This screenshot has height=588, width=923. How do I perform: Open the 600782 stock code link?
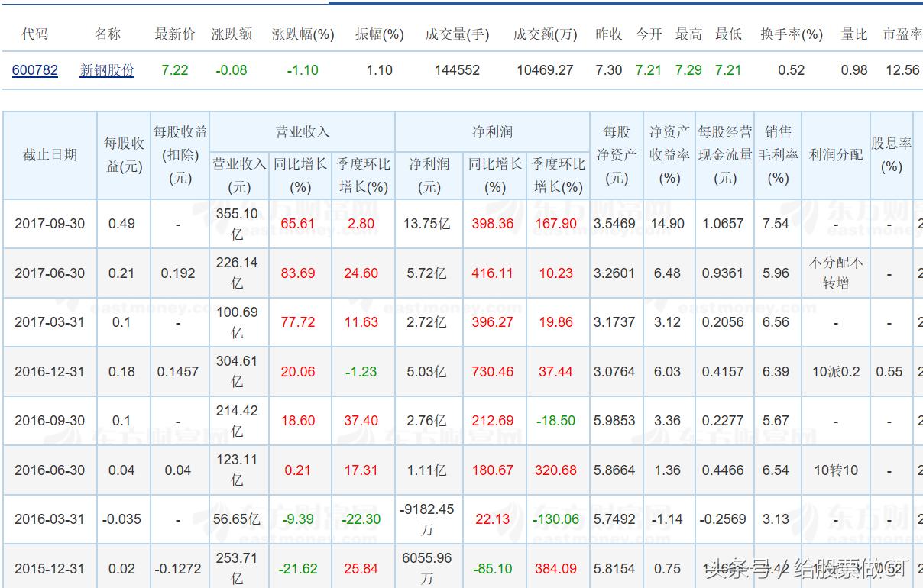[34, 69]
